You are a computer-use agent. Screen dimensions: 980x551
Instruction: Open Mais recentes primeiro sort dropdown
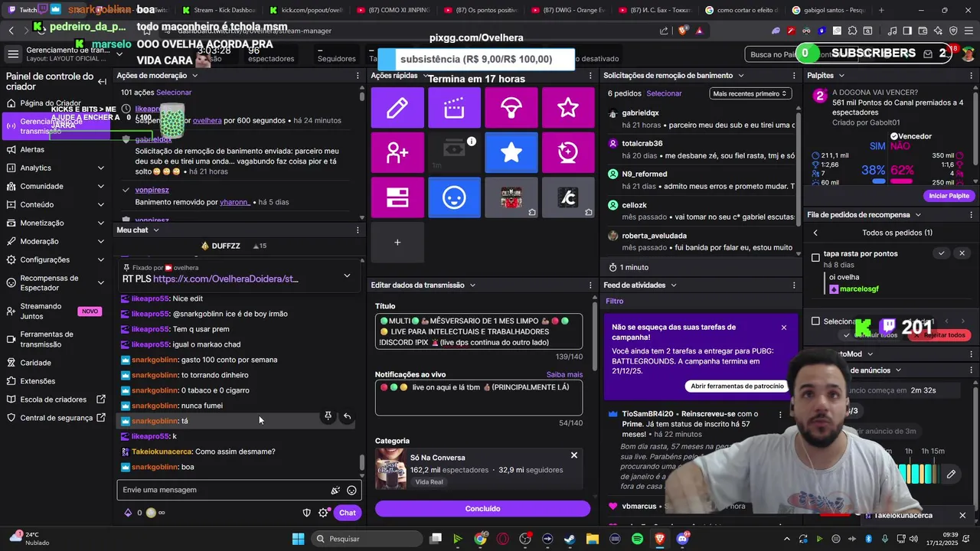[750, 93]
